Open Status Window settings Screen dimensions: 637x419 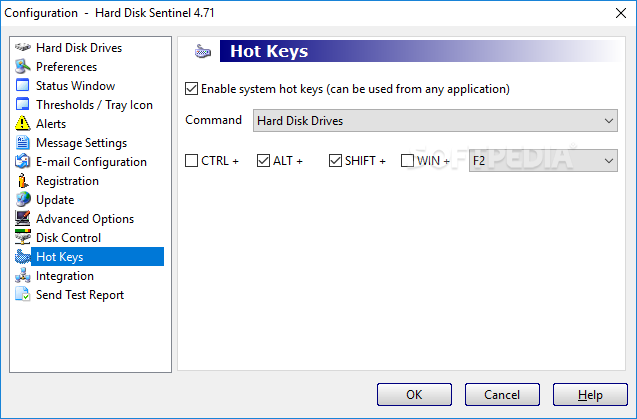pyautogui.click(x=76, y=86)
